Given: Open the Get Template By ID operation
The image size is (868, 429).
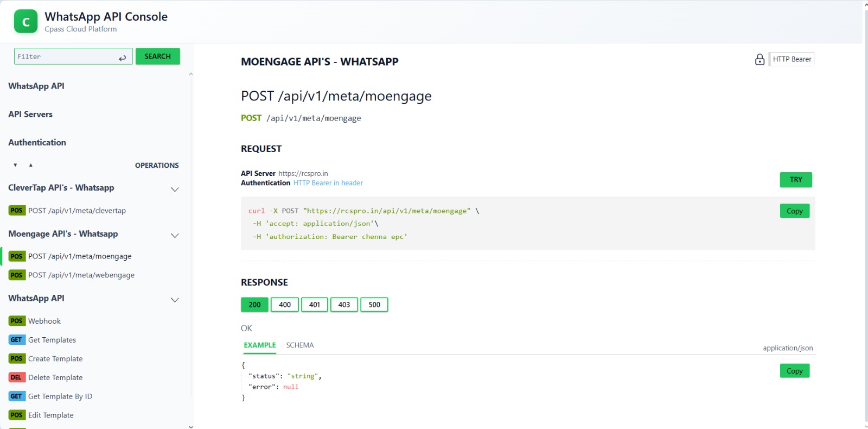Looking at the screenshot, I should [x=60, y=396].
